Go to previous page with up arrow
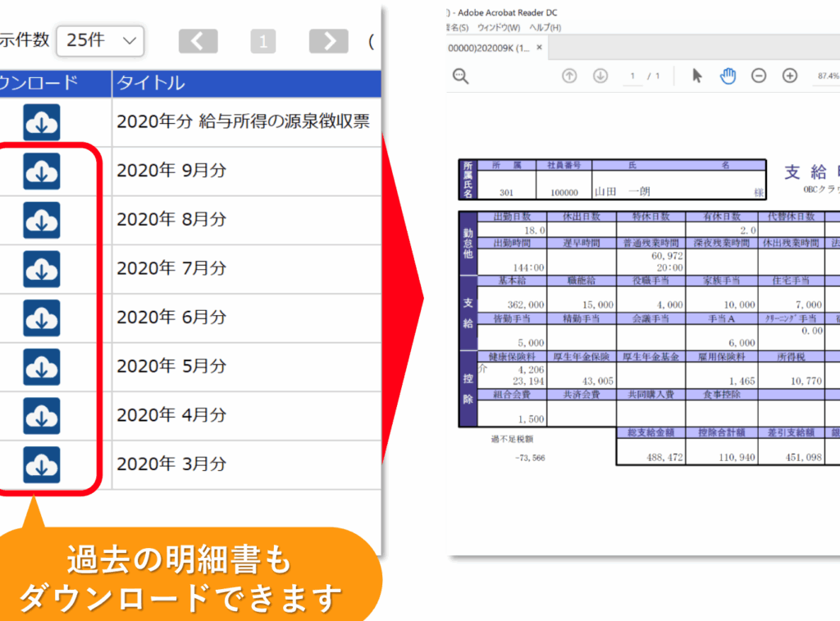 569,76
